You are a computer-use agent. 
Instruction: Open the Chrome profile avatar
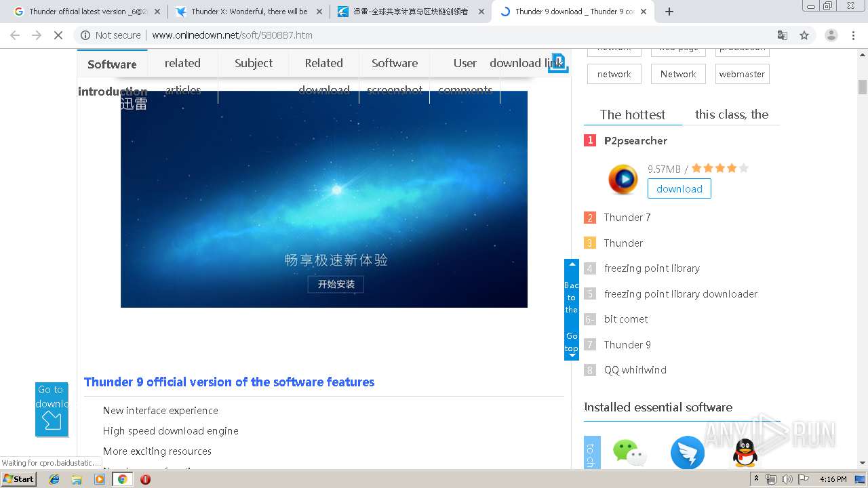click(x=831, y=35)
